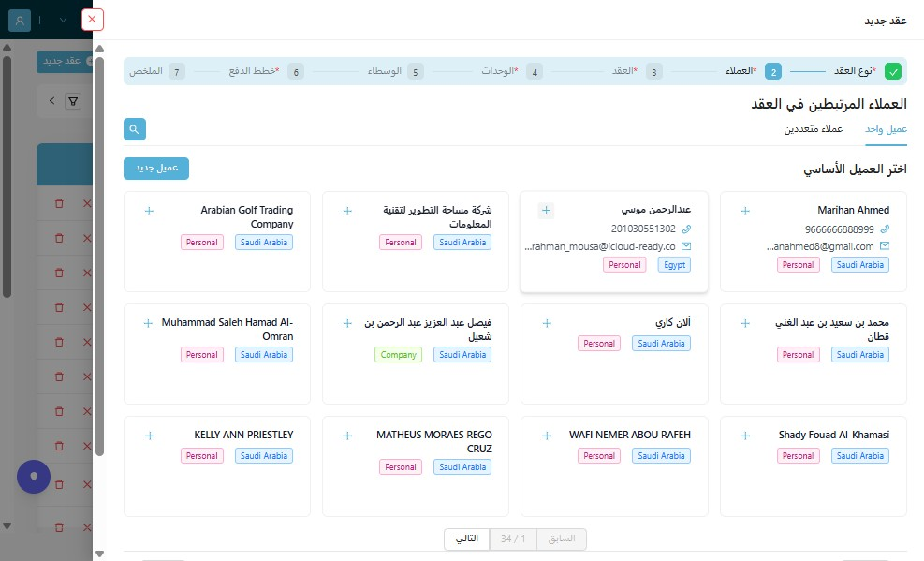Viewport: 924px width, 561px height.
Task: Add WAFI NEMER ABOU RAFEH via plus
Action: (x=547, y=436)
